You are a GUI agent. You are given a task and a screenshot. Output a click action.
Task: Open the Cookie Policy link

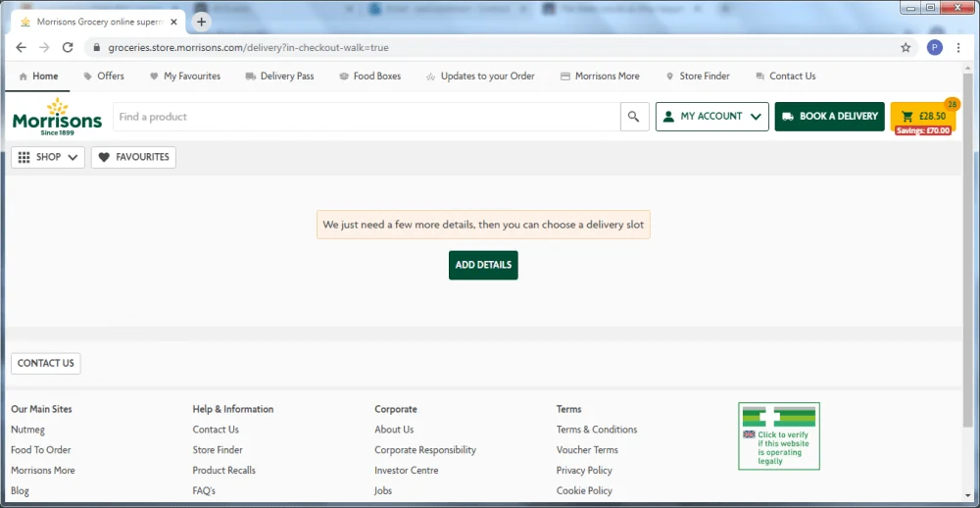[584, 491]
